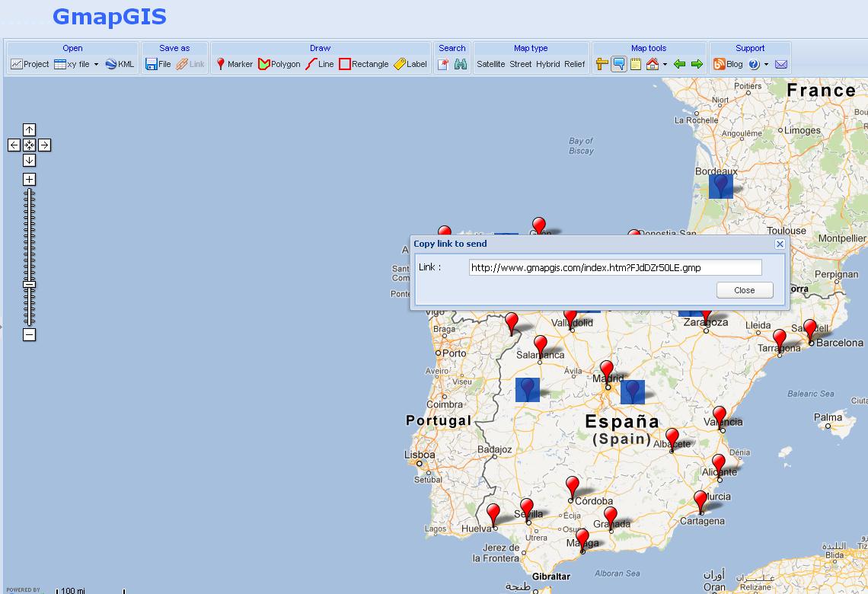Expand the home tool dropdown arrow
Viewport: 868px width, 594px height.
pos(665,65)
